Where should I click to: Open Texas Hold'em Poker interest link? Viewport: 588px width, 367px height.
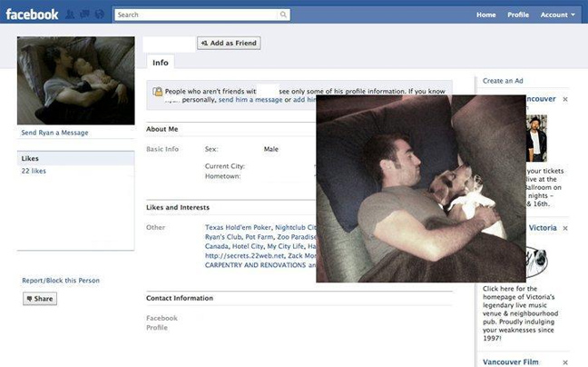coord(238,227)
